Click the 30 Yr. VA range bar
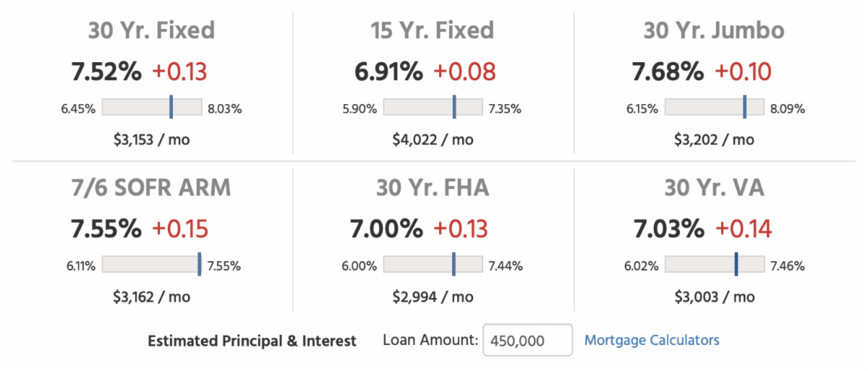Image resolution: width=868 pixels, height=371 pixels. pyautogui.click(x=714, y=265)
